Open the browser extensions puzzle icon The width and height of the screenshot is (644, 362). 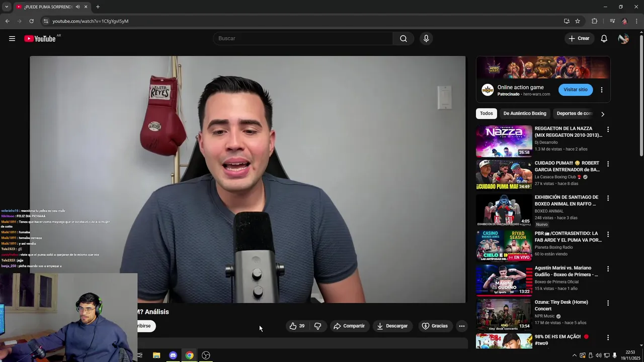(595, 21)
